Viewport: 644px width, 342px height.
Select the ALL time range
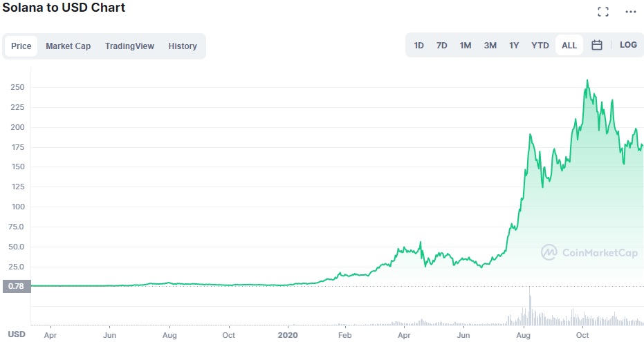pos(569,45)
